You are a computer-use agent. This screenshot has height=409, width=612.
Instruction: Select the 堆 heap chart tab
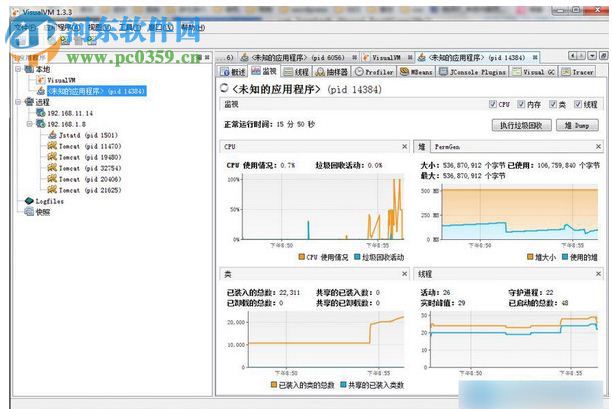click(422, 146)
